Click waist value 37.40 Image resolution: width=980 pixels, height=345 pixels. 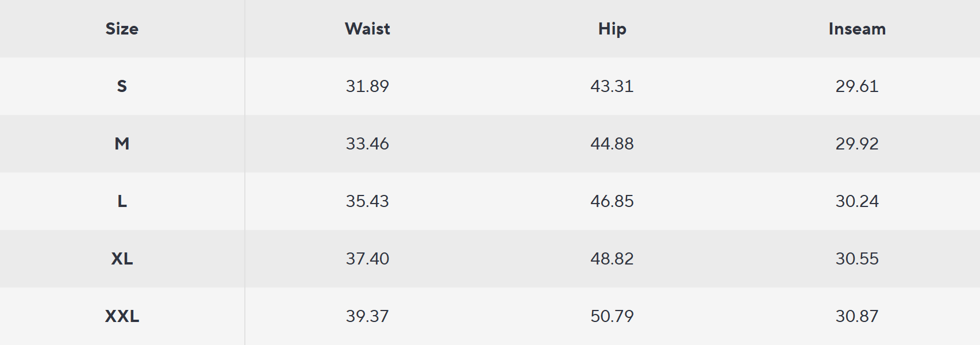click(x=367, y=259)
